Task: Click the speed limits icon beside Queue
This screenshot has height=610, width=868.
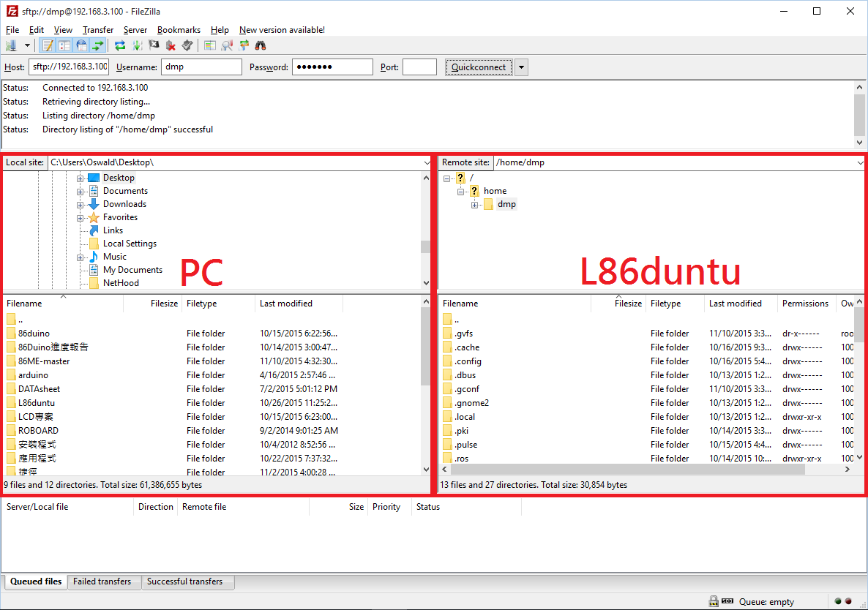Action: 727,601
